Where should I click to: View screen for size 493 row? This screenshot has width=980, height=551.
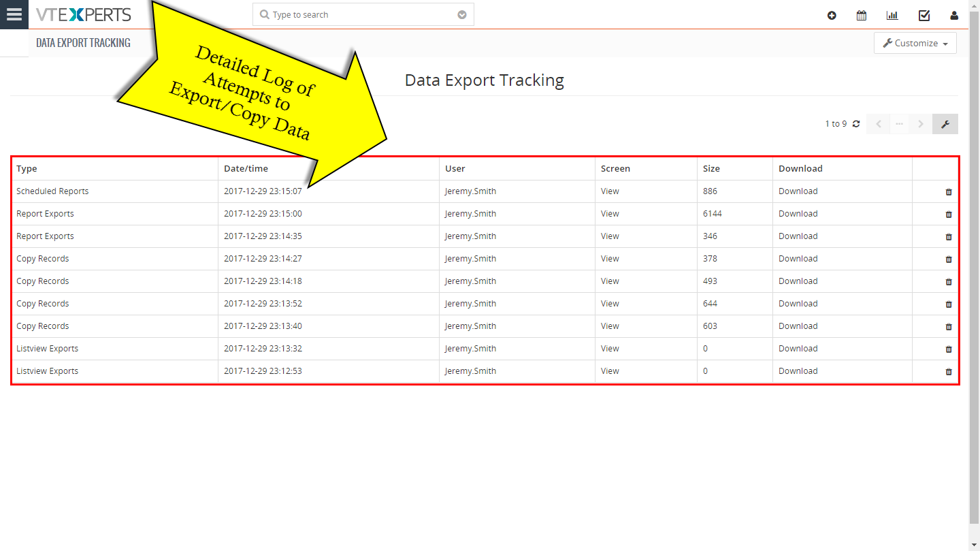coord(610,281)
